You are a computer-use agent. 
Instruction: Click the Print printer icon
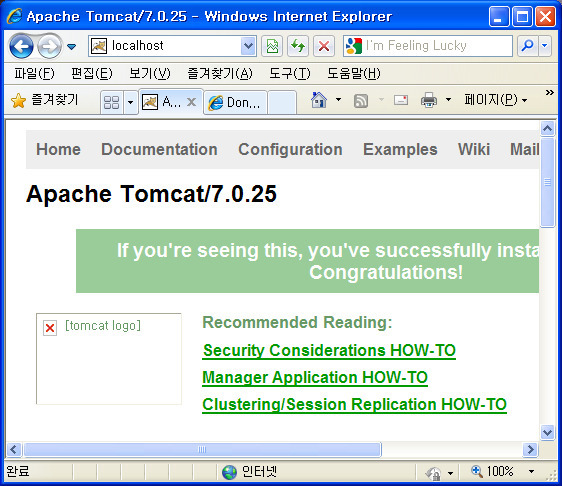point(429,100)
